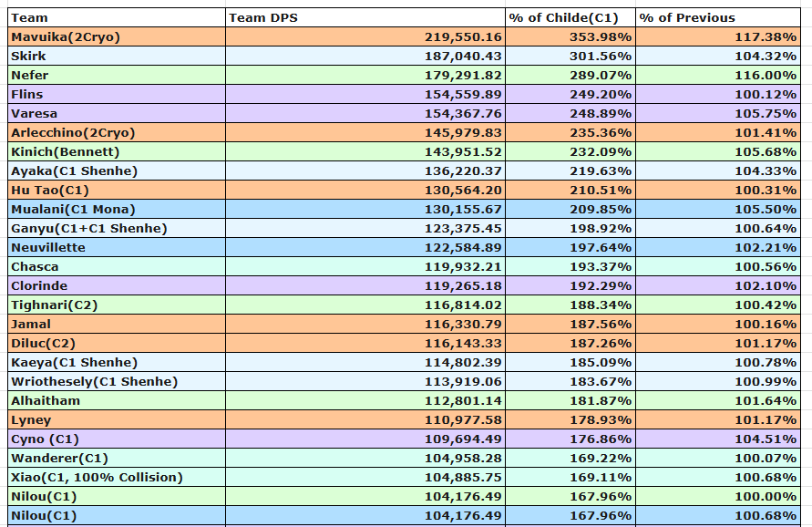Select the Diluc(C2) cell
812x527 pixels.
point(117,344)
